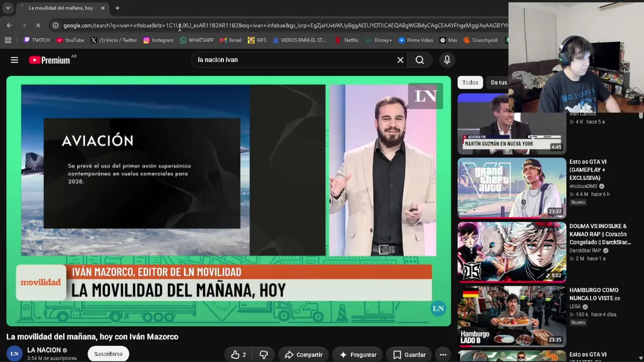Start voice search with the microphone
This screenshot has width=644, height=362.
(447, 60)
